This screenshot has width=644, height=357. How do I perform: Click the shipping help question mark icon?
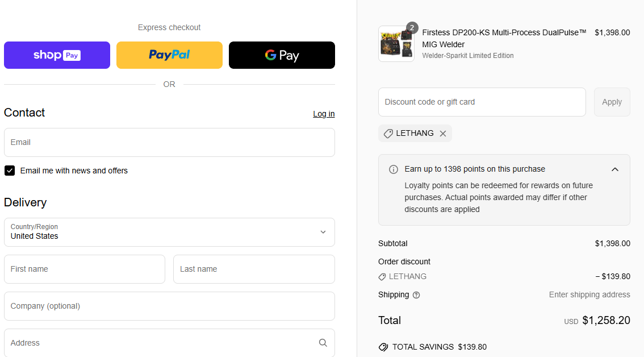click(x=416, y=295)
